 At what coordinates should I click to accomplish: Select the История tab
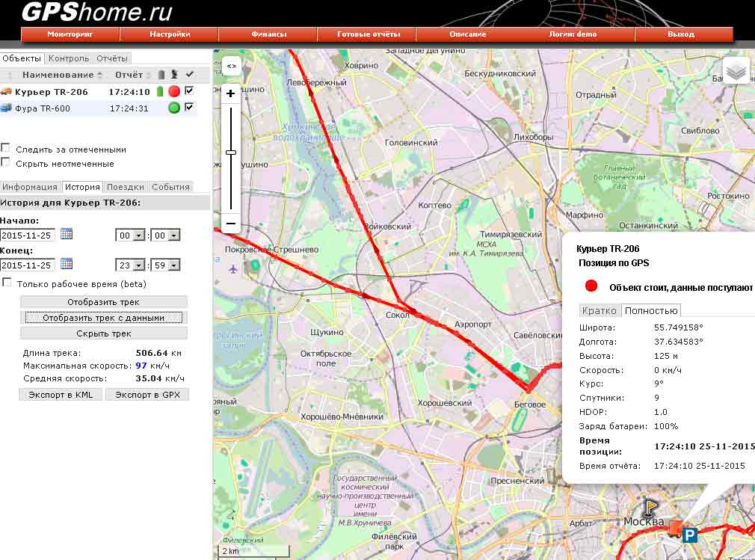(x=82, y=187)
